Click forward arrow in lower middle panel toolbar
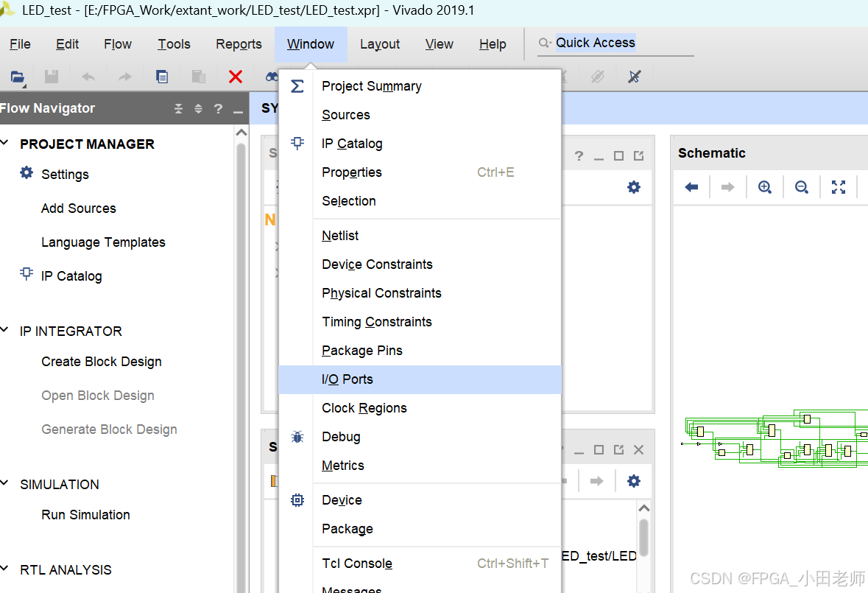 point(597,480)
